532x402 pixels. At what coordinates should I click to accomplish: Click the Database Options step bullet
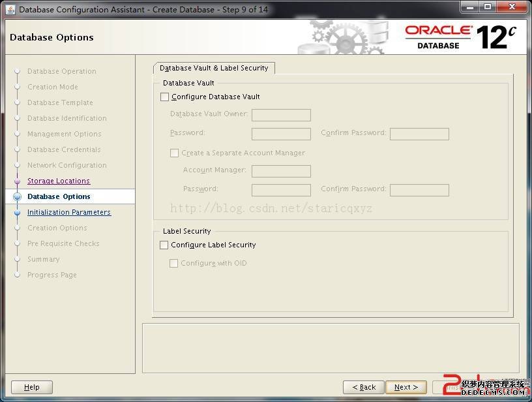[x=18, y=196]
